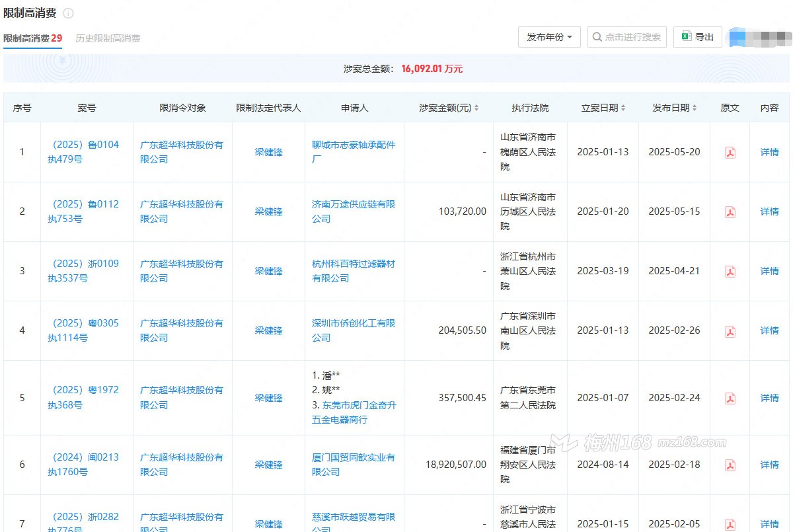The height and width of the screenshot is (532, 793).
Task: Select the amount 103,720.00 cell
Action: 462,211
